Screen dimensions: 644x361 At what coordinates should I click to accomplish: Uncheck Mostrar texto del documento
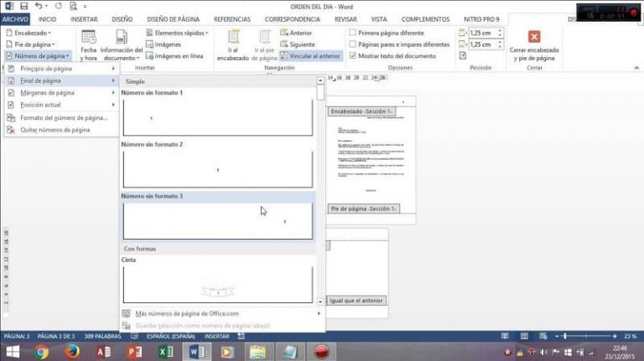[392, 56]
